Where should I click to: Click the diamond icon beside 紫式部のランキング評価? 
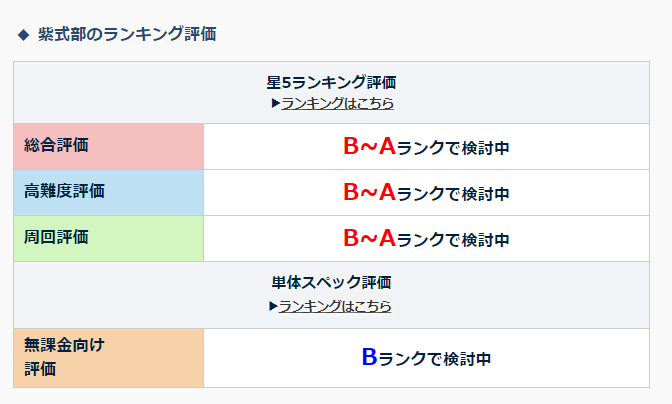tap(24, 35)
